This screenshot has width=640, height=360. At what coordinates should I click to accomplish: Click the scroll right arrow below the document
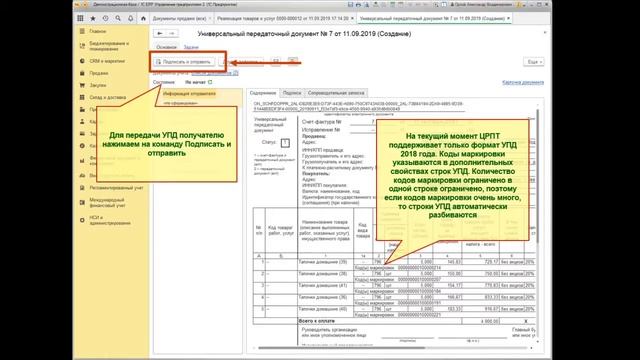pos(531,348)
